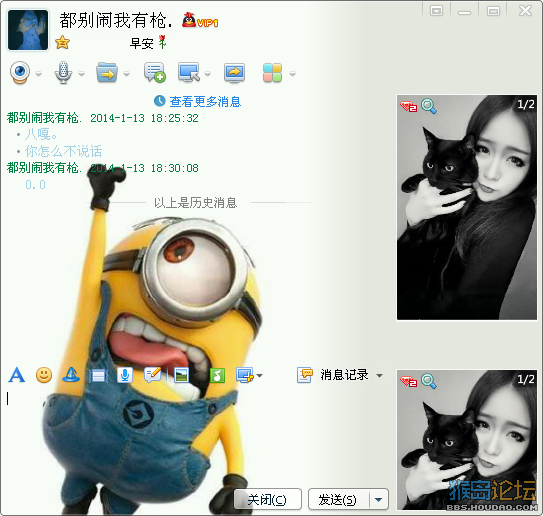This screenshot has height=516, width=543.
Task: Start voice call with microphone icon
Action: coord(63,72)
